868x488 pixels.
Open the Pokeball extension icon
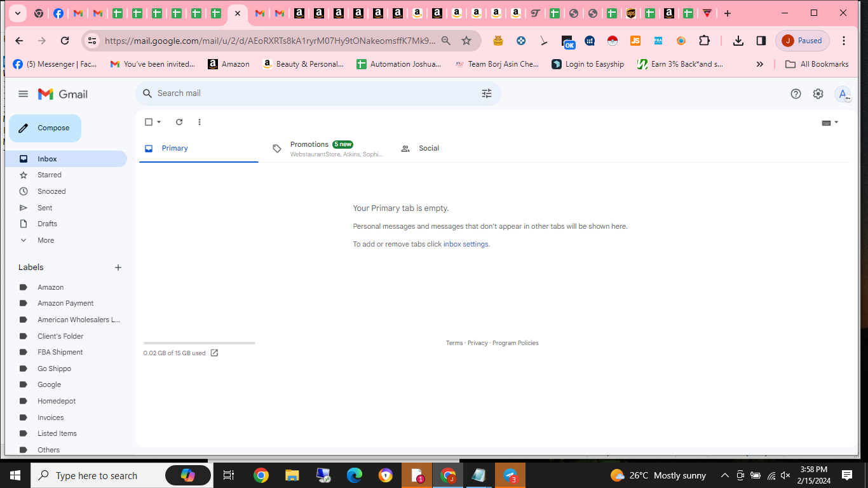613,41
